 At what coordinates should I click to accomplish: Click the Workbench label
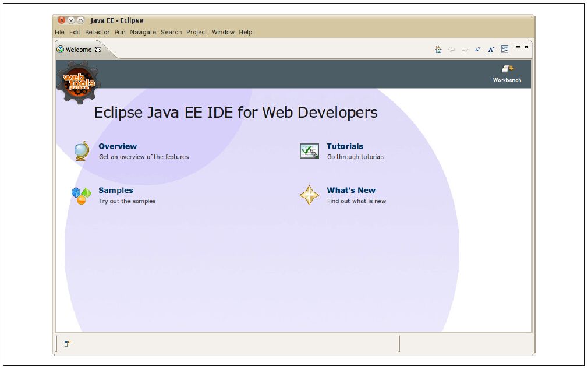click(507, 80)
